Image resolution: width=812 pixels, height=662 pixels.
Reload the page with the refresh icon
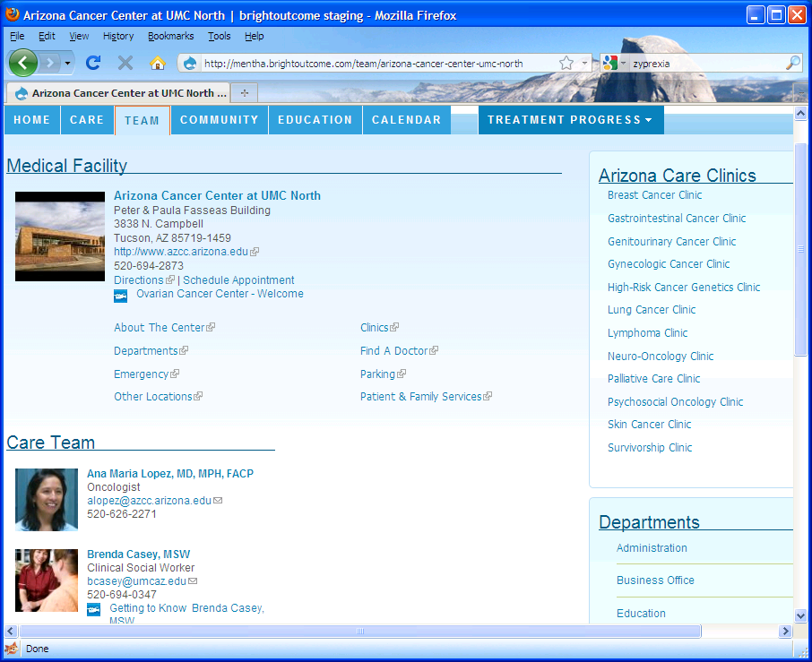click(x=93, y=63)
